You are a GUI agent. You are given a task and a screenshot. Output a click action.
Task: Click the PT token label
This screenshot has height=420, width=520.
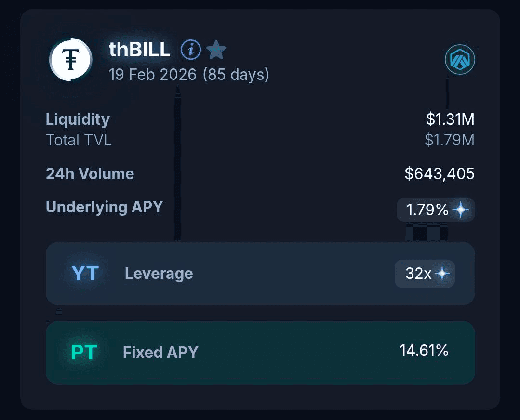click(84, 353)
